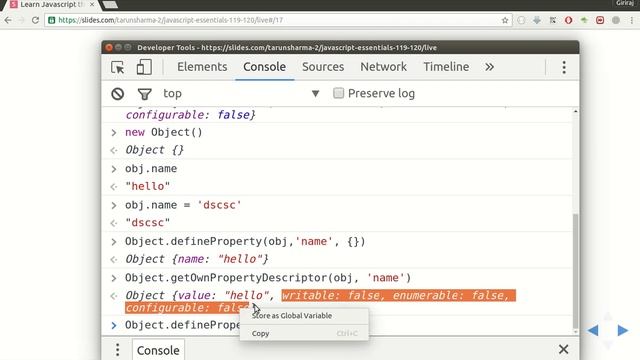Click the red square extension icon
Viewport: 640px width, 360px height.
[600, 20]
